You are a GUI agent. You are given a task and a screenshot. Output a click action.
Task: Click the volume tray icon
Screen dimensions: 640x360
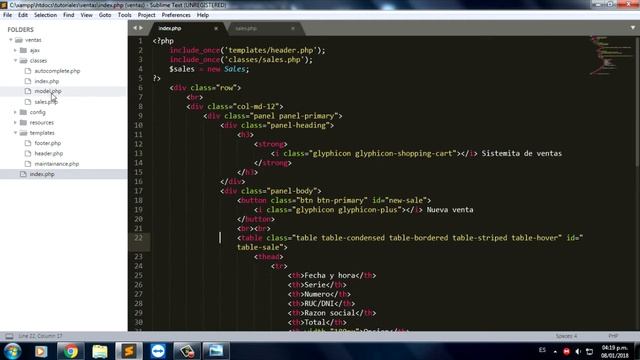coord(578,351)
